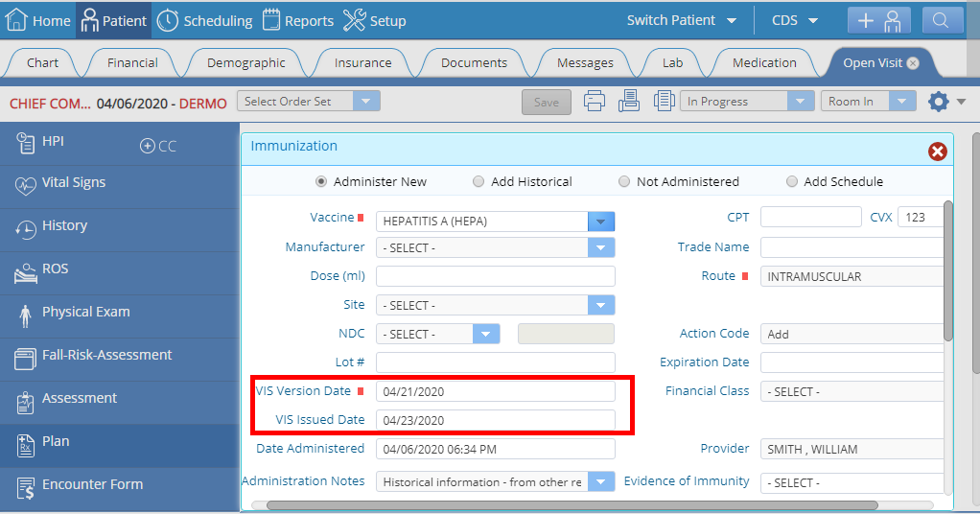Open the documents copy icon

click(664, 101)
